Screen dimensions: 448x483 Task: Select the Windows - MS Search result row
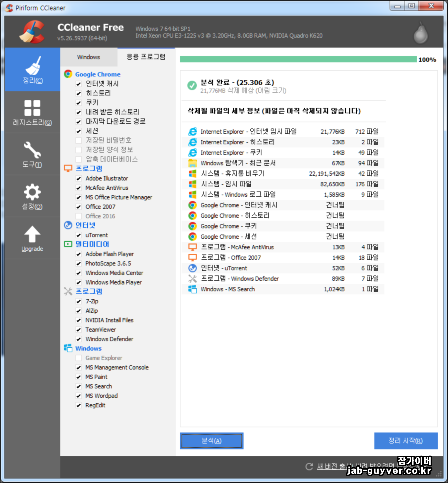283,289
